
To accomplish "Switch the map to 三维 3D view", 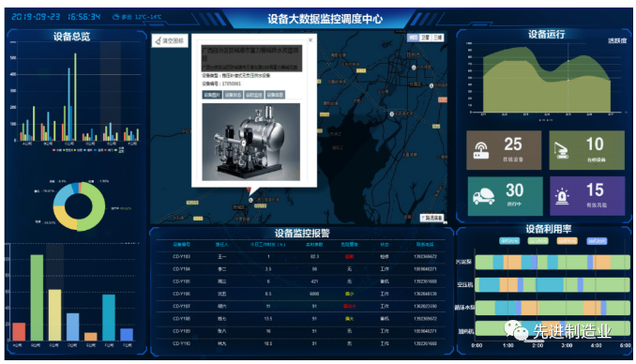I will click(437, 38).
